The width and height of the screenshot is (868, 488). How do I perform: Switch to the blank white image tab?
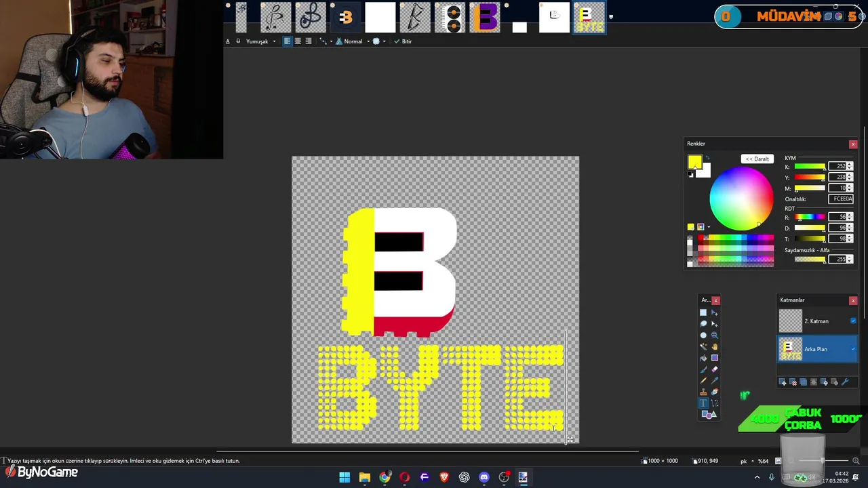coord(380,18)
